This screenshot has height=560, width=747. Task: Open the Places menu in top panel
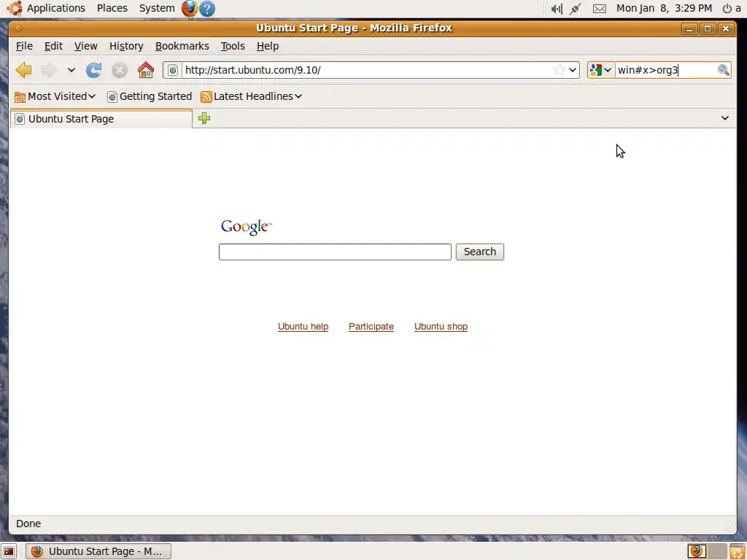point(112,8)
